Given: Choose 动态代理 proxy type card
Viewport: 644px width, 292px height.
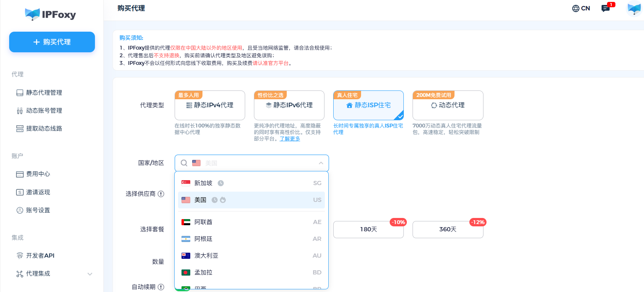Looking at the screenshot, I should pos(448,105).
